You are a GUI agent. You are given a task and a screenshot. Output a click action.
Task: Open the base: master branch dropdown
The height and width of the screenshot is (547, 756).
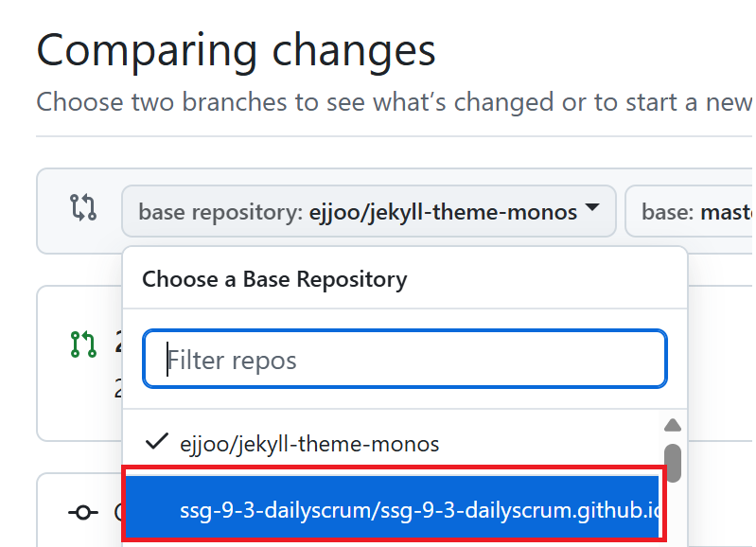click(x=691, y=211)
